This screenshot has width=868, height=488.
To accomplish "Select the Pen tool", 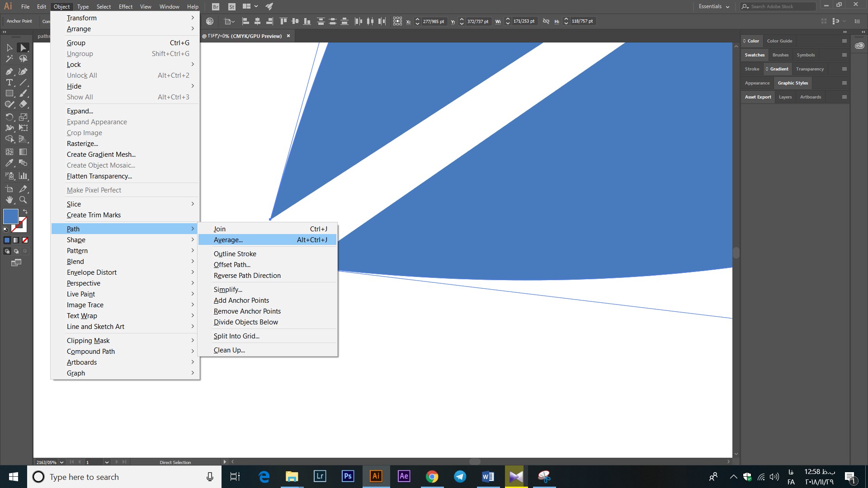I will (x=9, y=71).
